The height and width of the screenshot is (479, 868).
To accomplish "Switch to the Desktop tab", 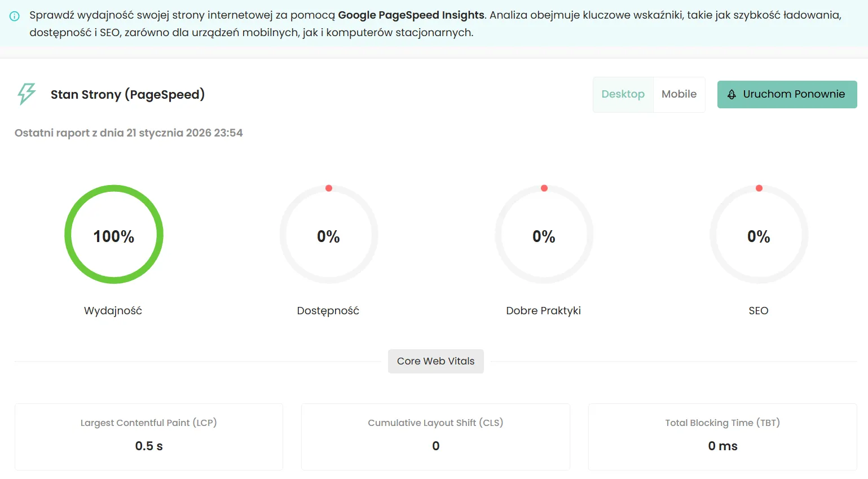I will pos(623,95).
